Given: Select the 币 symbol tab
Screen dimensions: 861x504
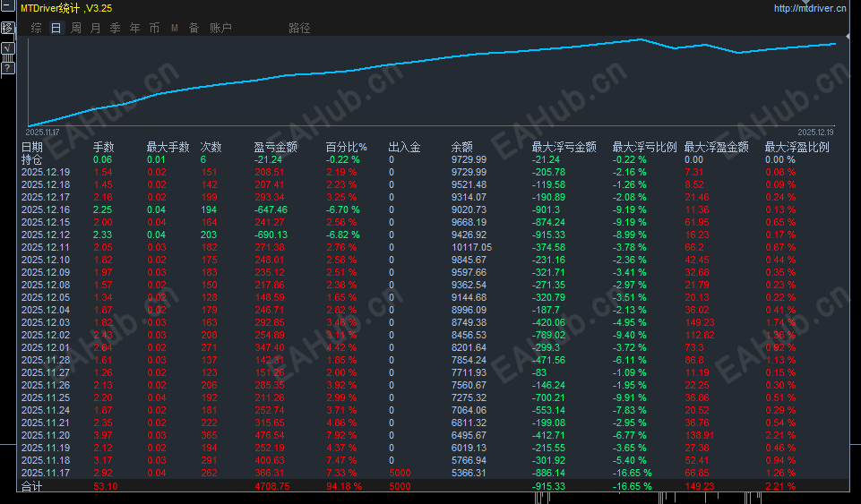Looking at the screenshot, I should coord(155,28).
